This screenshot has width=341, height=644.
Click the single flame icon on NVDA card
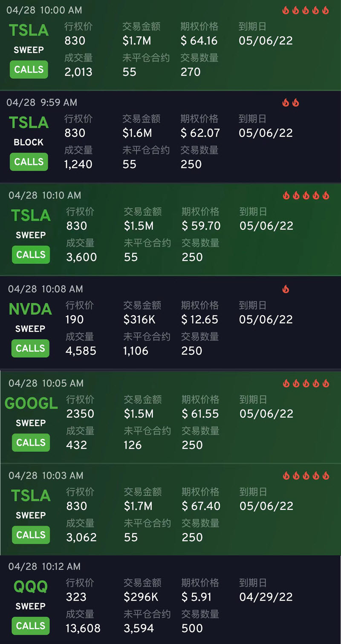click(286, 289)
